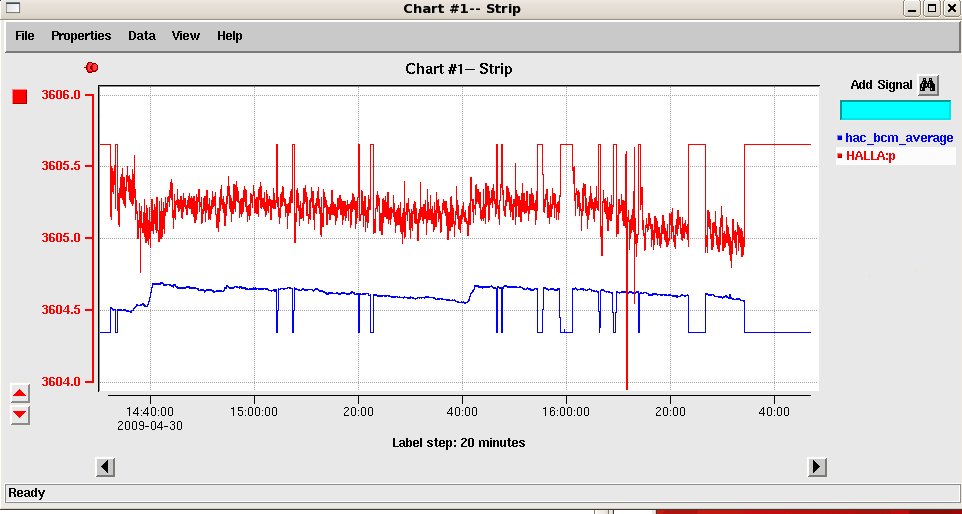Click the Label step: 20 minutes text

tap(458, 442)
